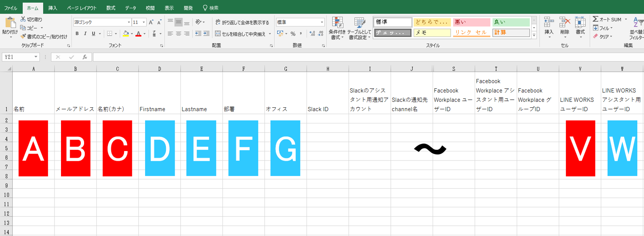Click the Borders icon in the Font group

click(109, 34)
